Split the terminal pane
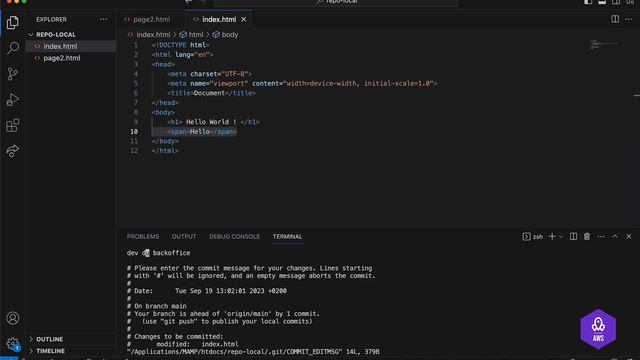 (x=573, y=236)
